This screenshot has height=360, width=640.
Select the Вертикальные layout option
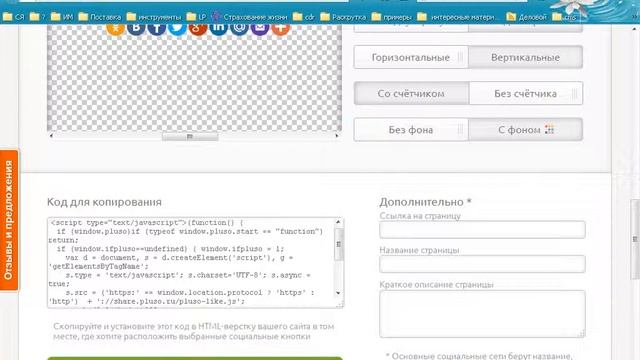(x=525, y=57)
